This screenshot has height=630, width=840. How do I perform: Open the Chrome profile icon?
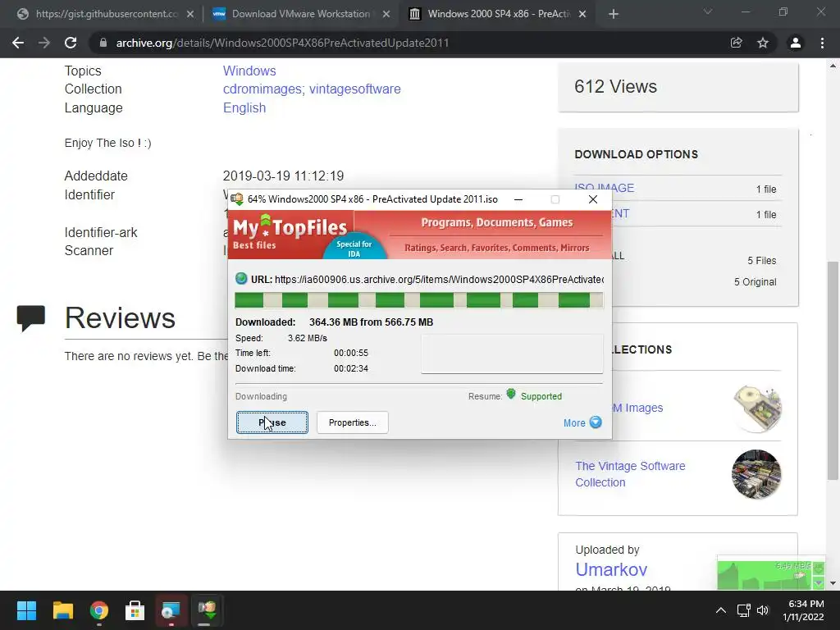[x=796, y=43]
